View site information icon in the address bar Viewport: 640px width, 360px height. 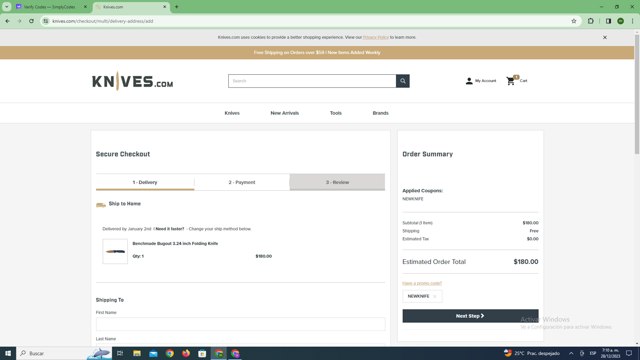tap(46, 21)
